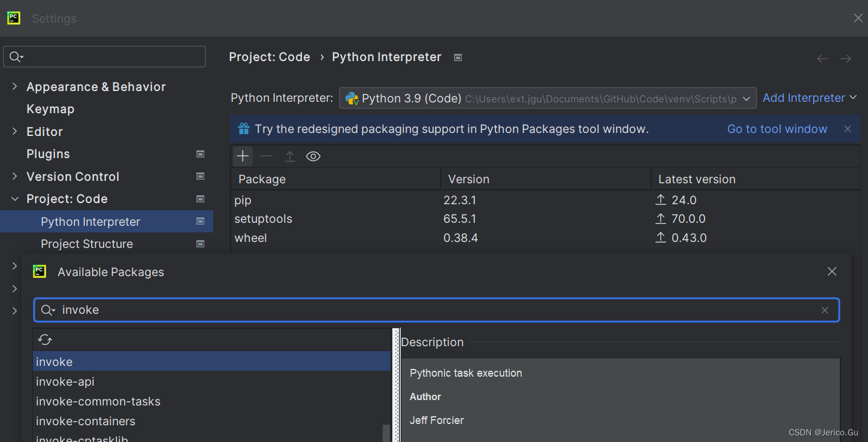Toggle show early releases eye icon

313,156
